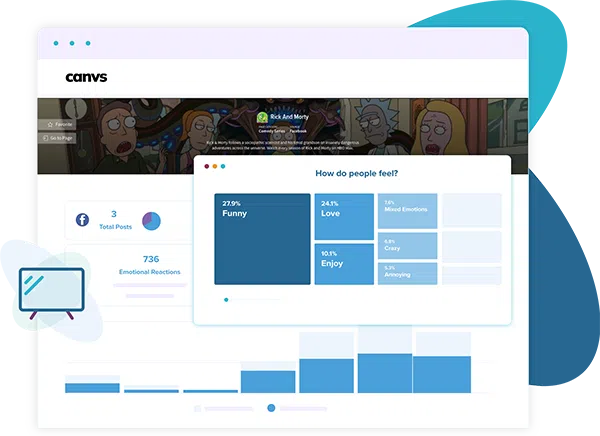Click the red dot in feel panel header
Screen dimensions: 600x436
[207, 166]
